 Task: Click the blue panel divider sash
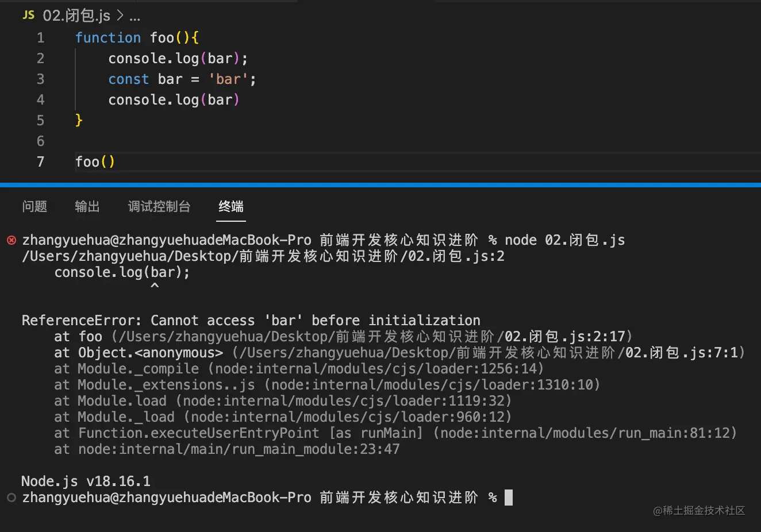380,185
